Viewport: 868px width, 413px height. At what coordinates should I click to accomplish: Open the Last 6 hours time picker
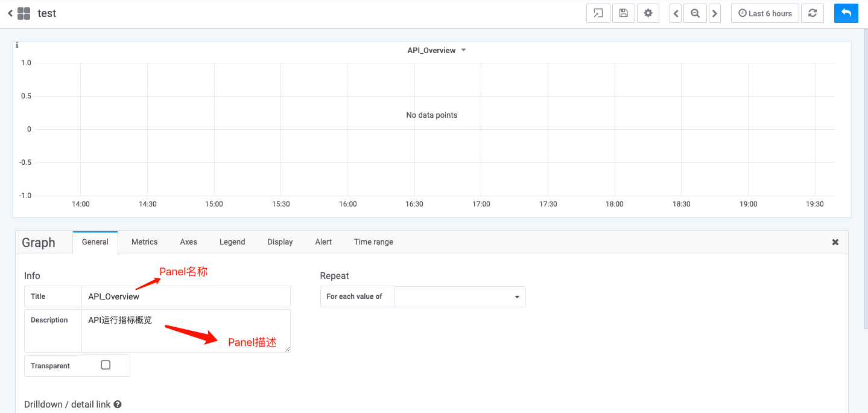765,13
